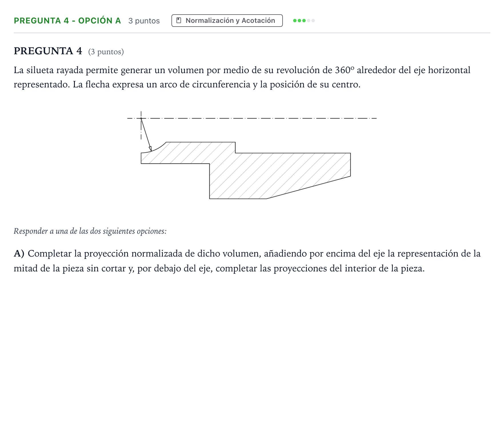This screenshot has width=504, height=424.
Task: Click the Normalización y Acotación topic tag
Action: [x=227, y=21]
